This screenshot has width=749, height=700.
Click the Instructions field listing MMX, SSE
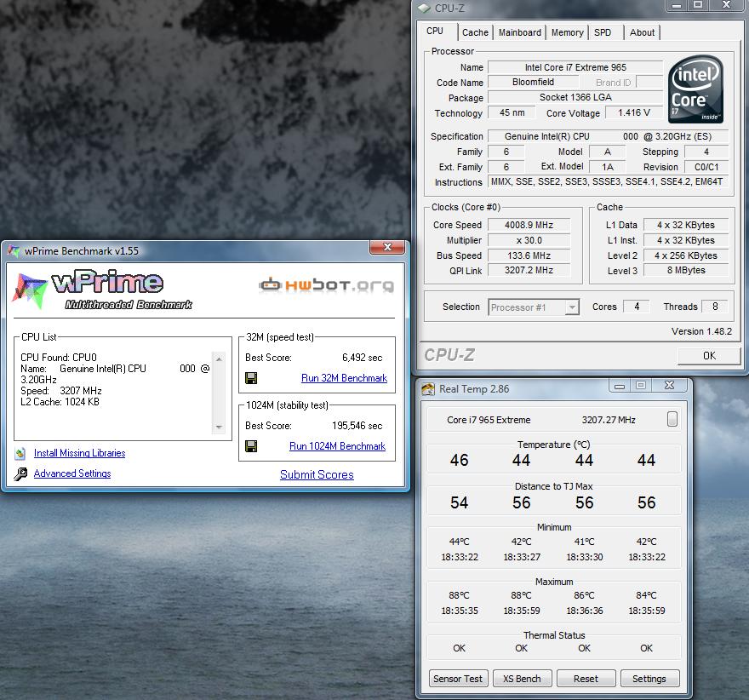(607, 182)
